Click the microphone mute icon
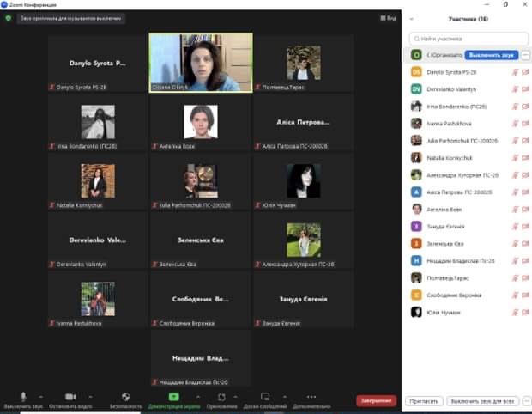Screen dimensions: 532x414 (23, 396)
